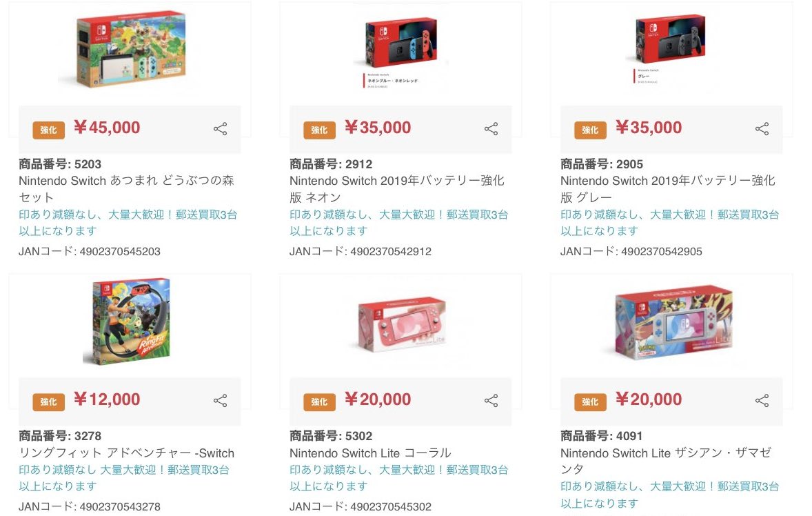Share the Switch Lite Coral listing
812x516 pixels.
[x=491, y=401]
